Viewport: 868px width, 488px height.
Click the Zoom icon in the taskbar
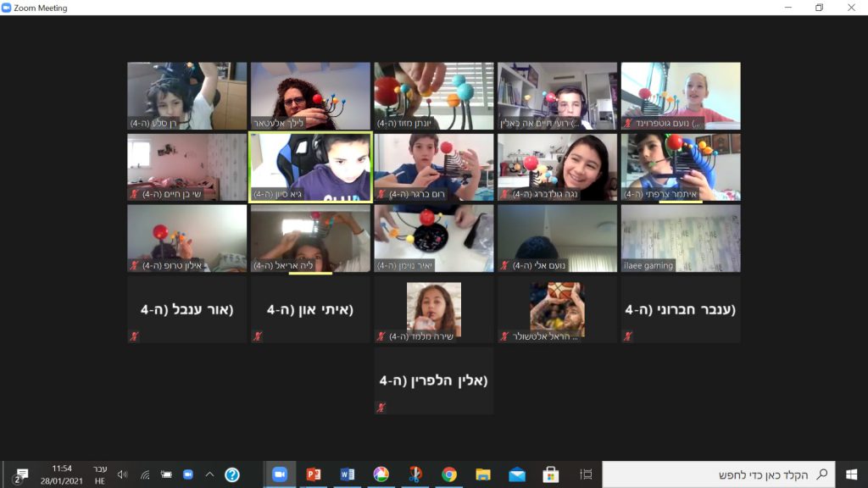[x=279, y=474]
